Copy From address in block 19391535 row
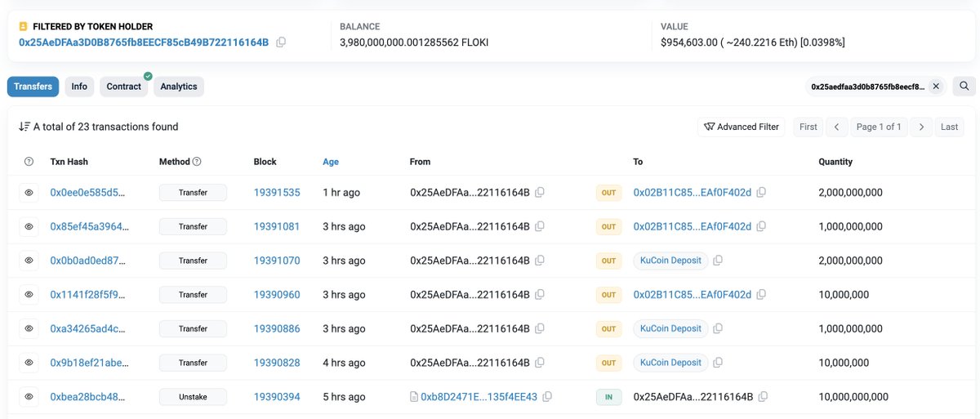 point(540,193)
